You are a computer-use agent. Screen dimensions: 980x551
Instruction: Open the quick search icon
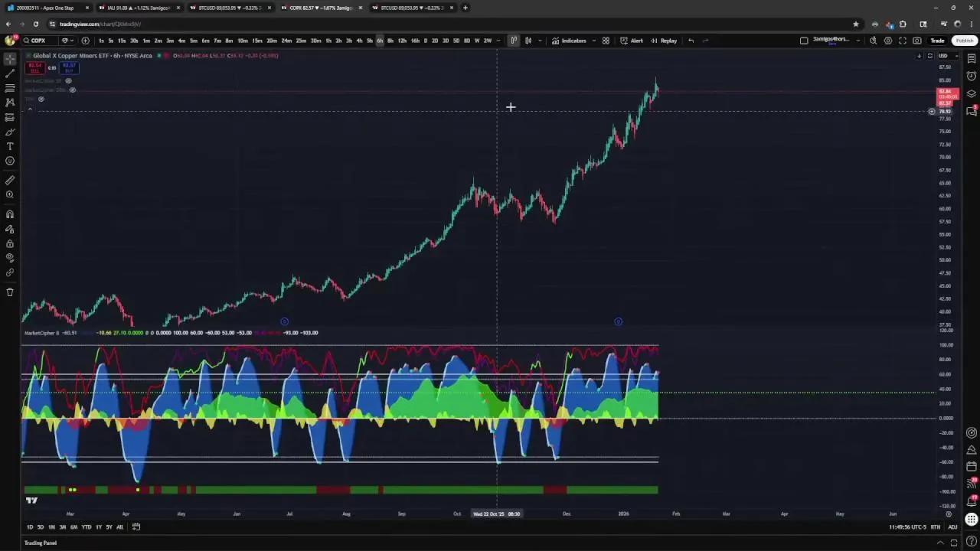click(x=873, y=41)
